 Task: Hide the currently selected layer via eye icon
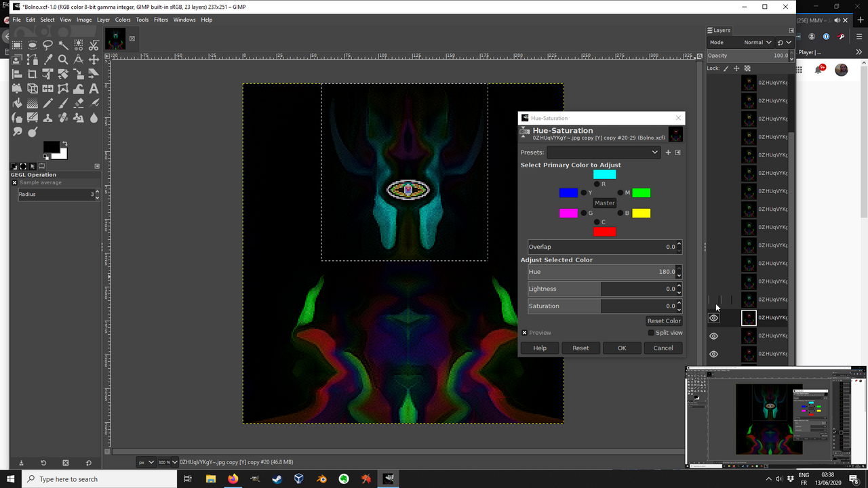pyautogui.click(x=713, y=318)
